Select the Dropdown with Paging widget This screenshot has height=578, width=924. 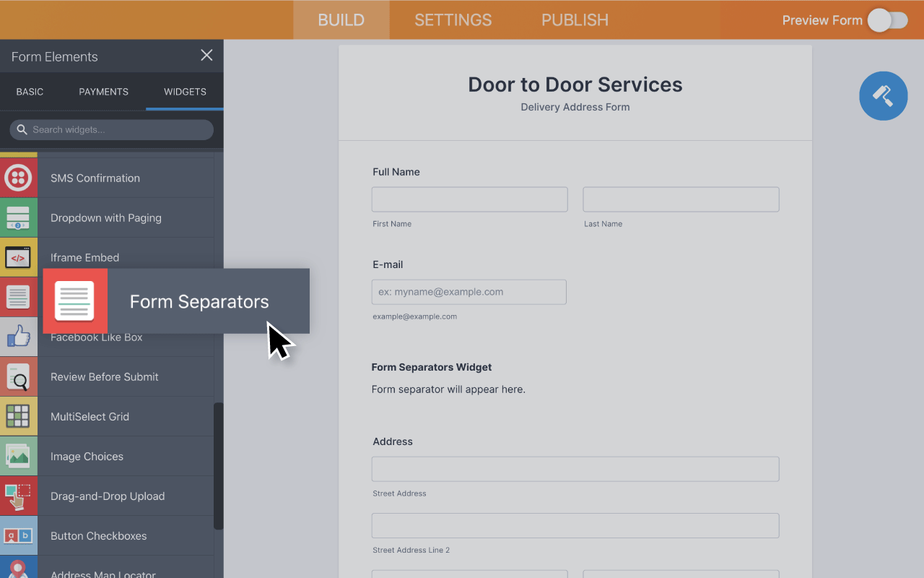point(105,217)
